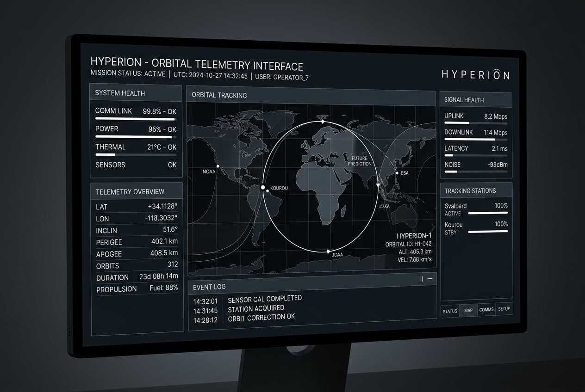Click the DOWNLINK 114 Mbps value

pyautogui.click(x=496, y=133)
